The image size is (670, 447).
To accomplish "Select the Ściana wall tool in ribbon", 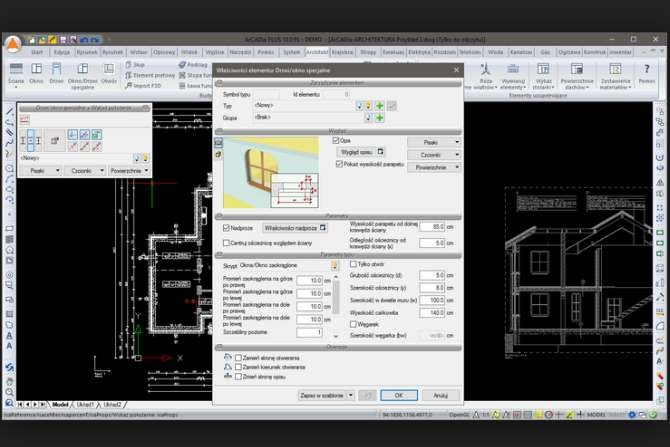I will (16, 73).
